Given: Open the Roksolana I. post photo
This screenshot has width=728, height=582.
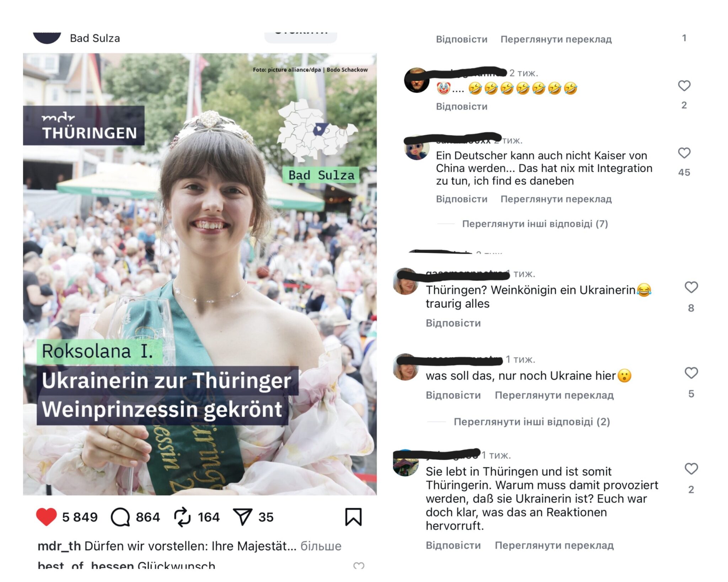Looking at the screenshot, I should pyautogui.click(x=200, y=274).
